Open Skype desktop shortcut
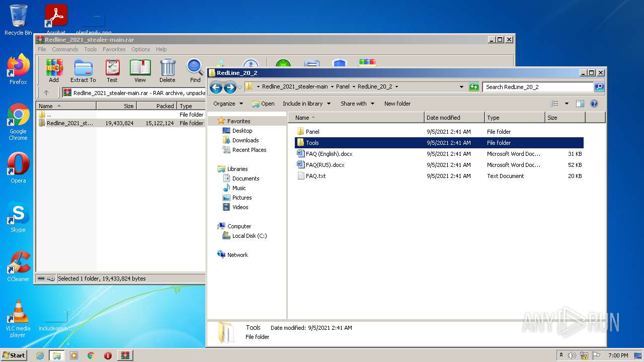 [18, 217]
